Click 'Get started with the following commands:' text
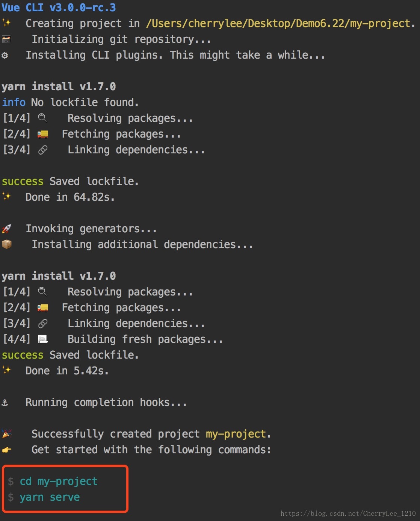 click(151, 450)
